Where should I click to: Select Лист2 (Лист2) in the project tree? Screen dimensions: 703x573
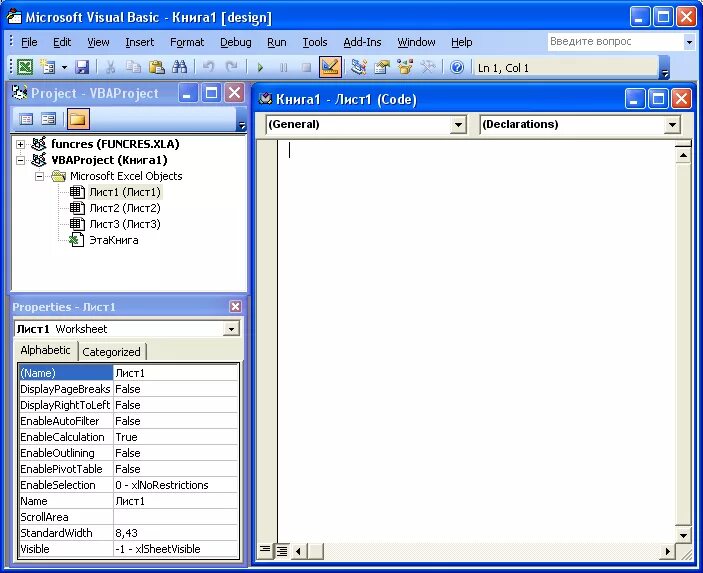(x=125, y=208)
